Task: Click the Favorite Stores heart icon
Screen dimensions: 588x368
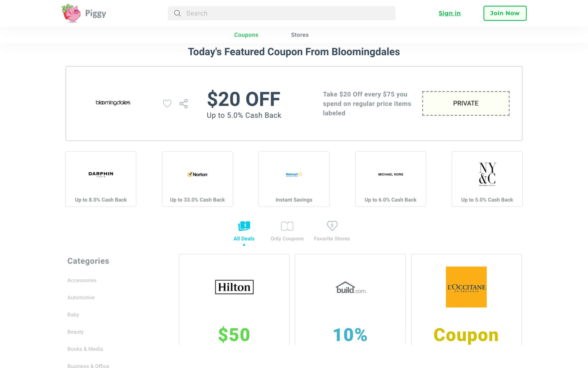Action: point(332,226)
